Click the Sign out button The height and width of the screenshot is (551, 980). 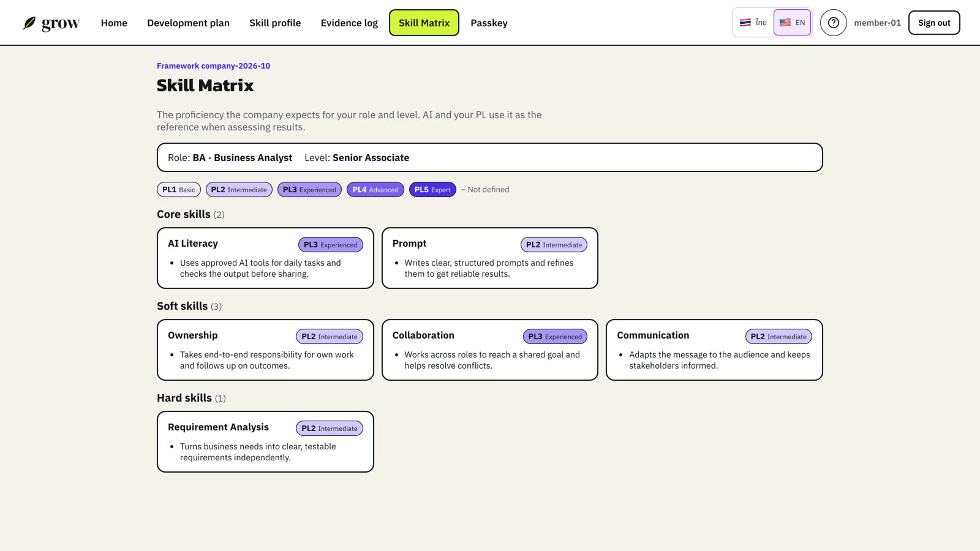point(934,23)
